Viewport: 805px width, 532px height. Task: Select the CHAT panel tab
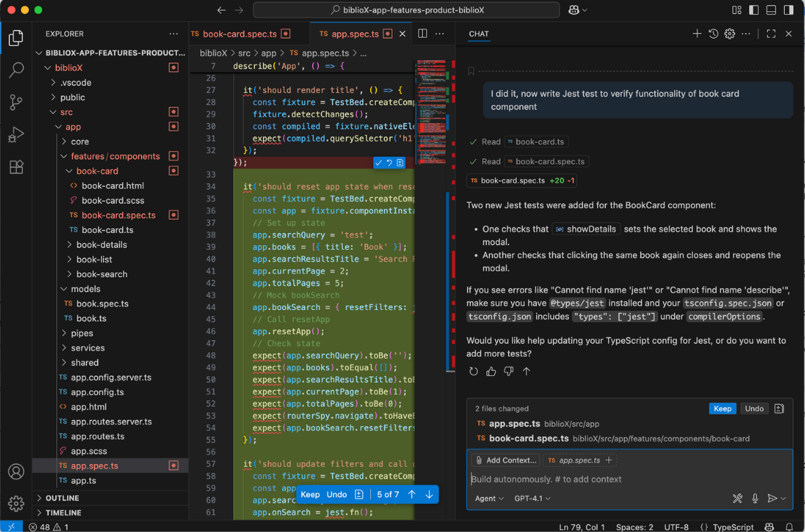(479, 34)
